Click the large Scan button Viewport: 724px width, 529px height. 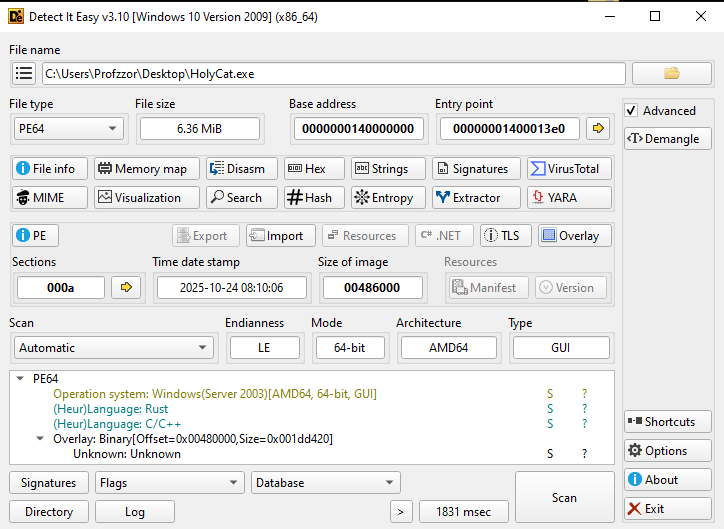pos(564,497)
